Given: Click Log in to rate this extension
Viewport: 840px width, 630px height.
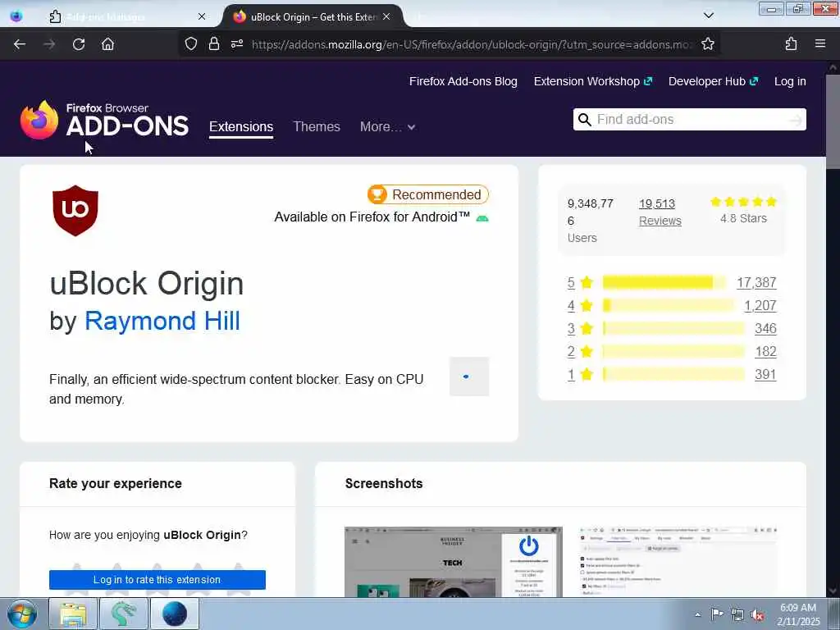Looking at the screenshot, I should click(157, 580).
